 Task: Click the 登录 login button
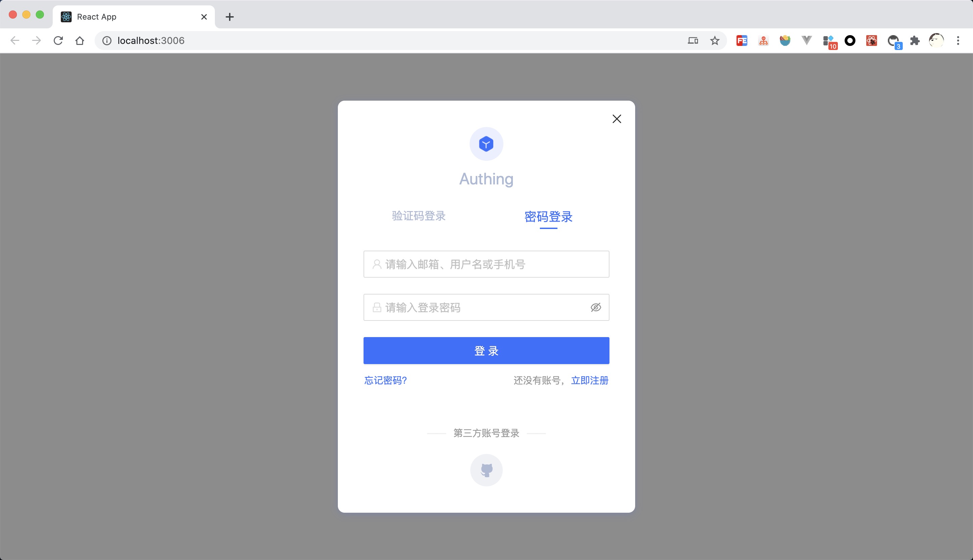[487, 350]
